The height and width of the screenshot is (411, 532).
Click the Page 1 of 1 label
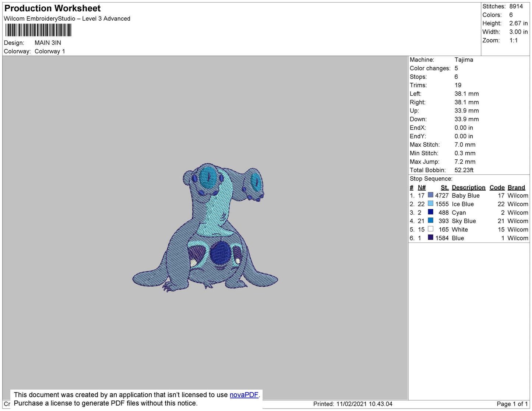(x=512, y=404)
